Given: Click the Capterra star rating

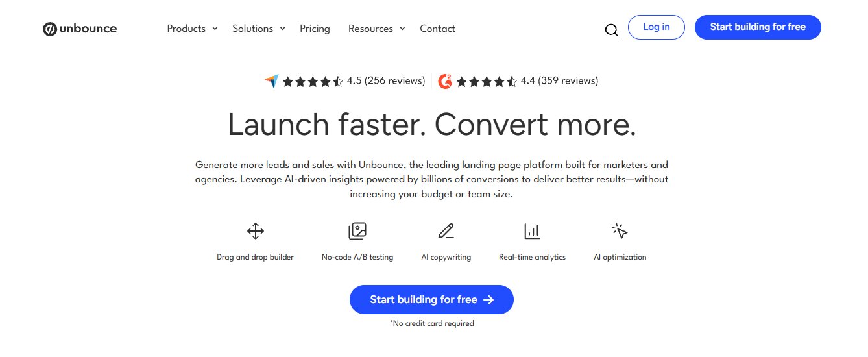Looking at the screenshot, I should (x=313, y=81).
